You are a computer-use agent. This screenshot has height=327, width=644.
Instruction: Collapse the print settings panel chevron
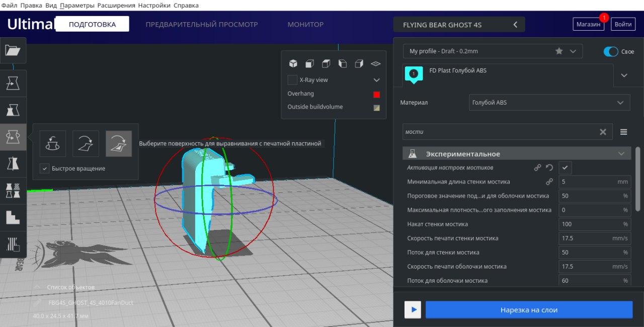624,75
